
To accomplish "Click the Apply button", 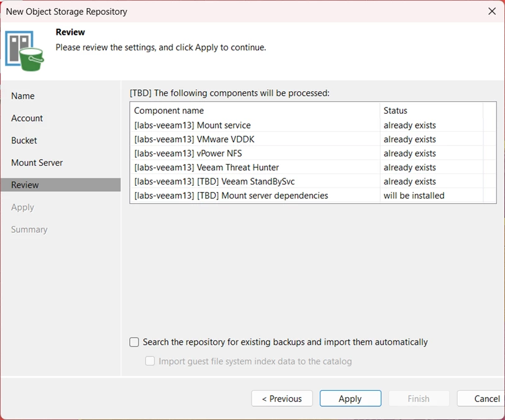I will pos(350,398).
